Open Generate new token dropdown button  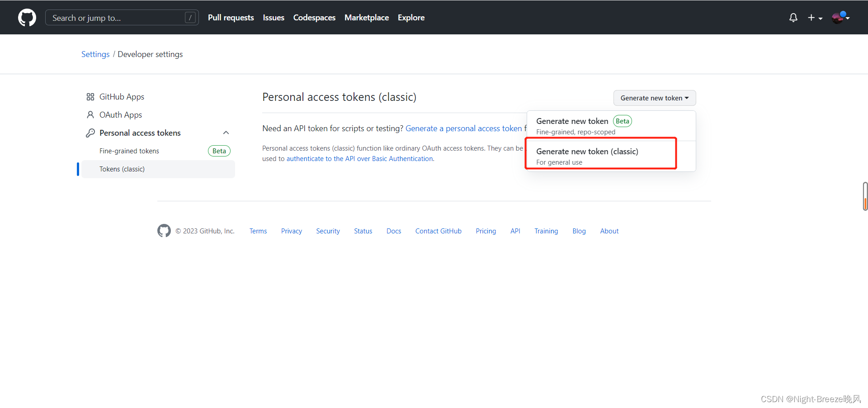(654, 98)
